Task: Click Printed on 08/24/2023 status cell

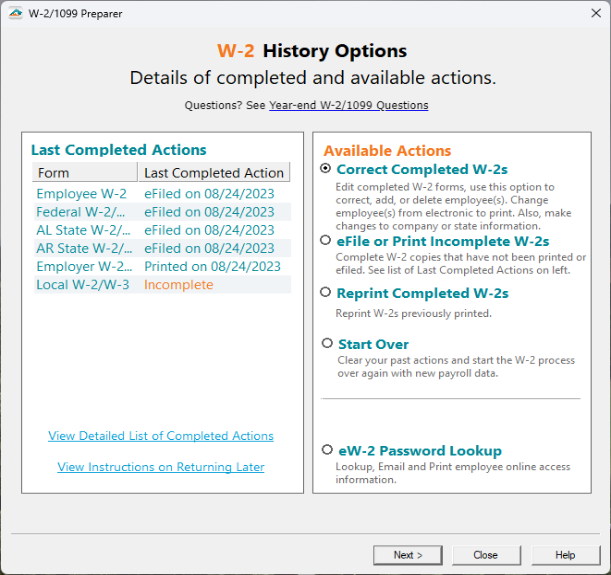Action: point(212,266)
